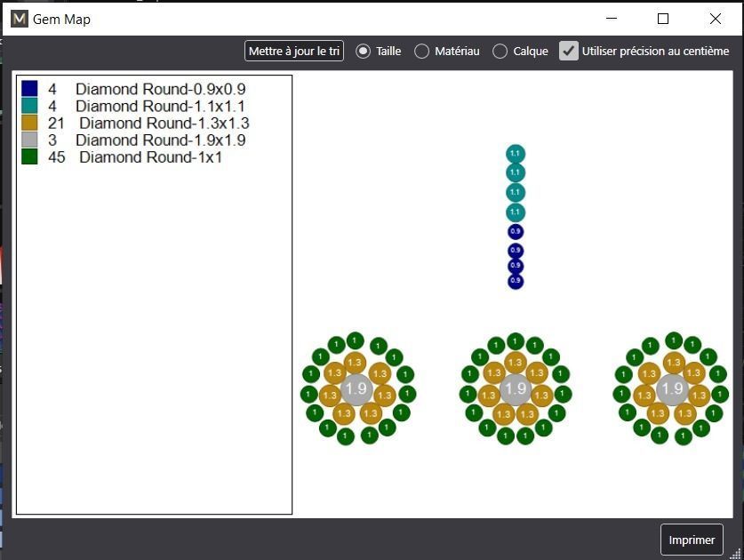
Task: Click the Gem Map app logo icon
Action: (x=20, y=19)
